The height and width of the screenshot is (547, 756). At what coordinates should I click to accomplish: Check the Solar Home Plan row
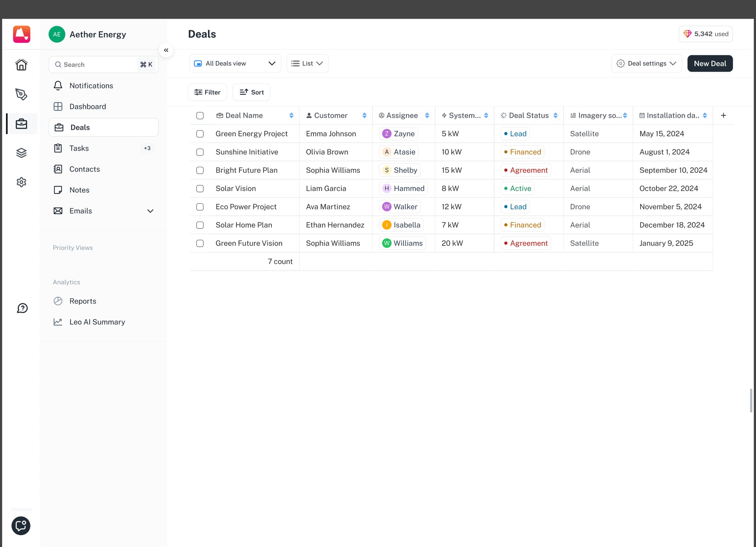pos(200,225)
